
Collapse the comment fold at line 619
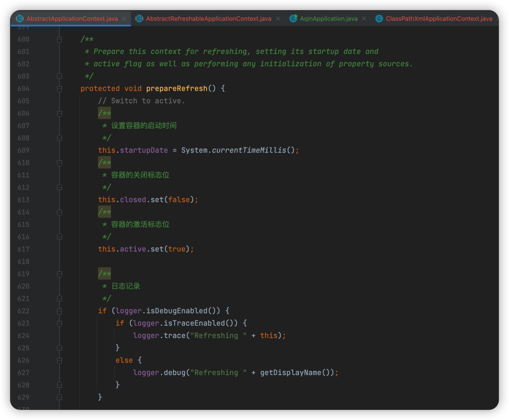(59, 274)
